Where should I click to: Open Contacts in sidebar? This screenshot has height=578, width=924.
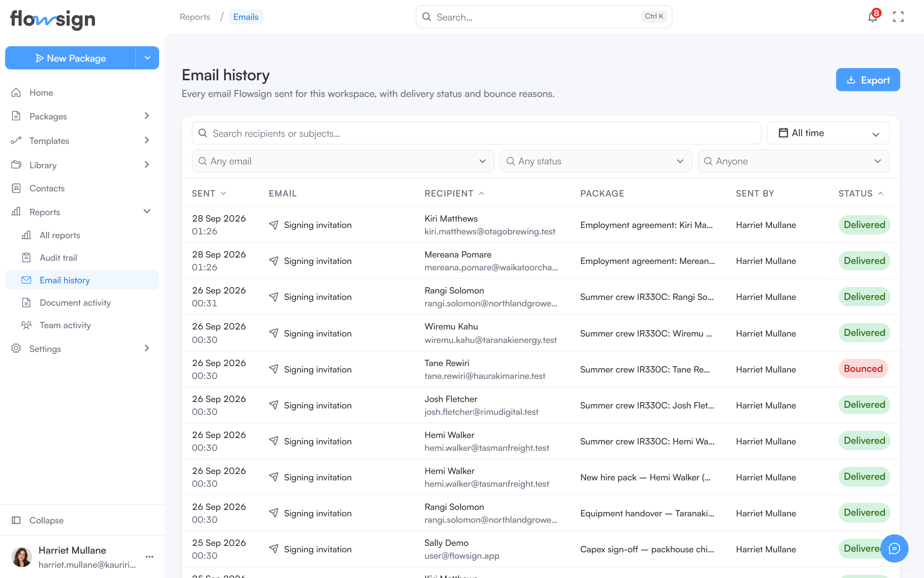point(82,188)
